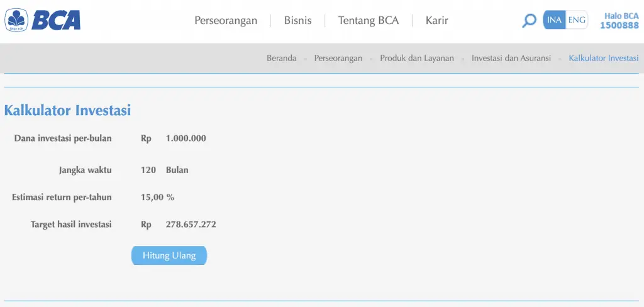Open the Perseorangan menu
This screenshot has height=307, width=644.
pos(226,20)
